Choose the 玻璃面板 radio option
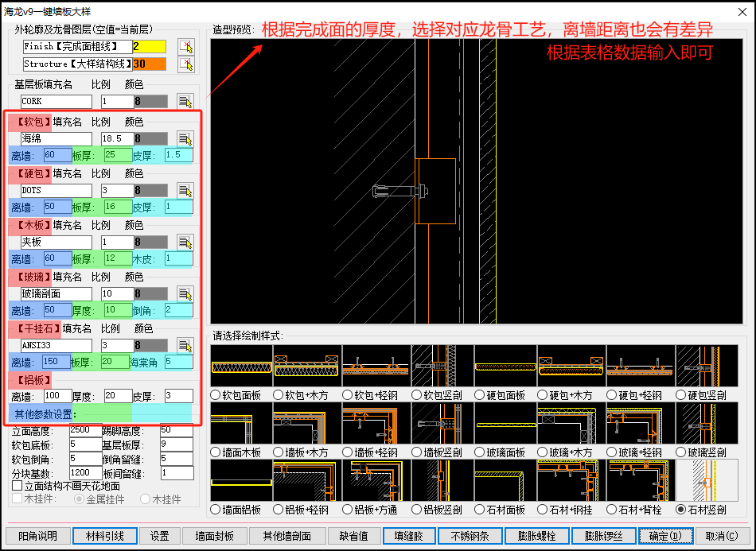The image size is (756, 551). pos(480,452)
